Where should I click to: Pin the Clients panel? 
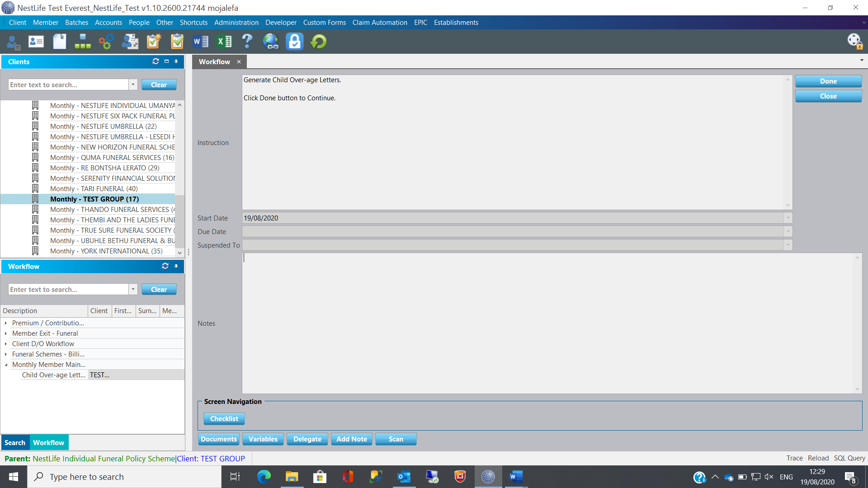pos(176,61)
